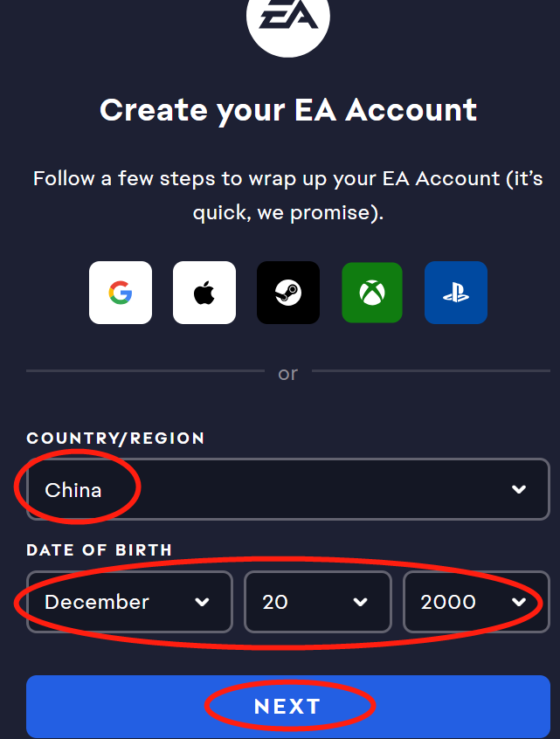Click the chevron next to day 20
Image resolution: width=560 pixels, height=739 pixels.
tap(361, 603)
